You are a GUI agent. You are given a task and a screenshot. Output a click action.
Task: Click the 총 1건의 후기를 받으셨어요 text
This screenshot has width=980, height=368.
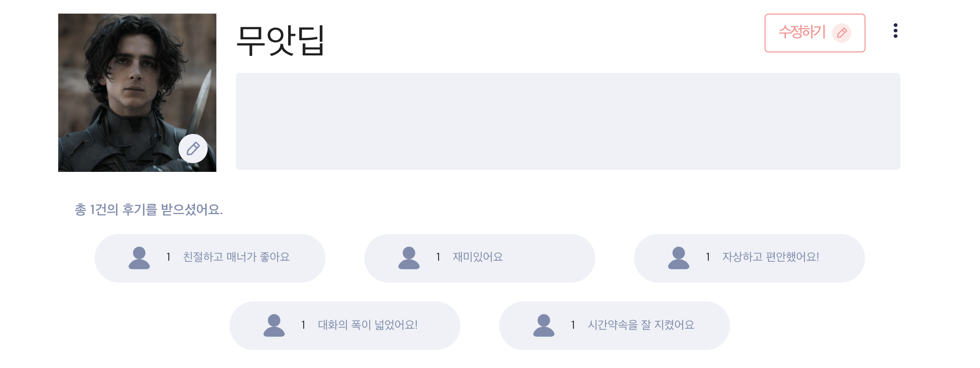coord(149,210)
